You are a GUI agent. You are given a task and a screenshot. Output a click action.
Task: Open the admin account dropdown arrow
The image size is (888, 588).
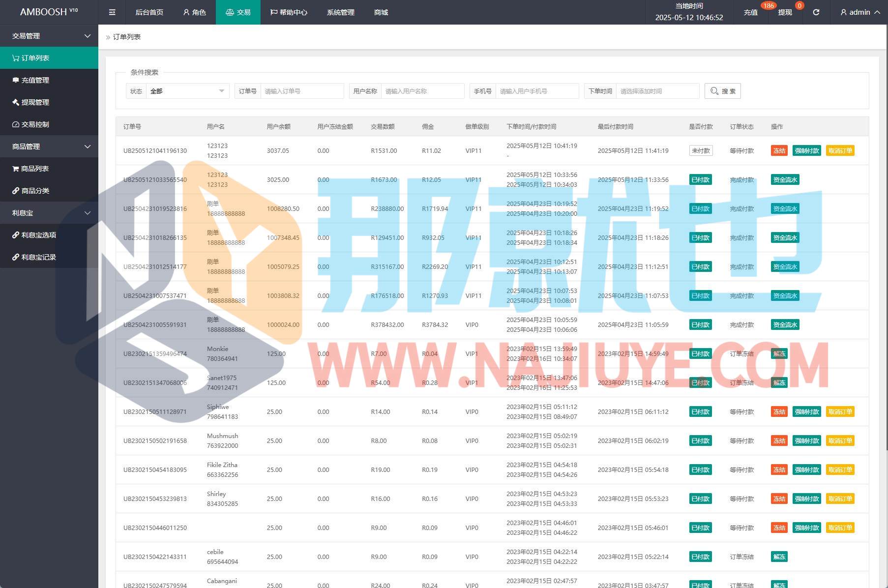(x=877, y=12)
